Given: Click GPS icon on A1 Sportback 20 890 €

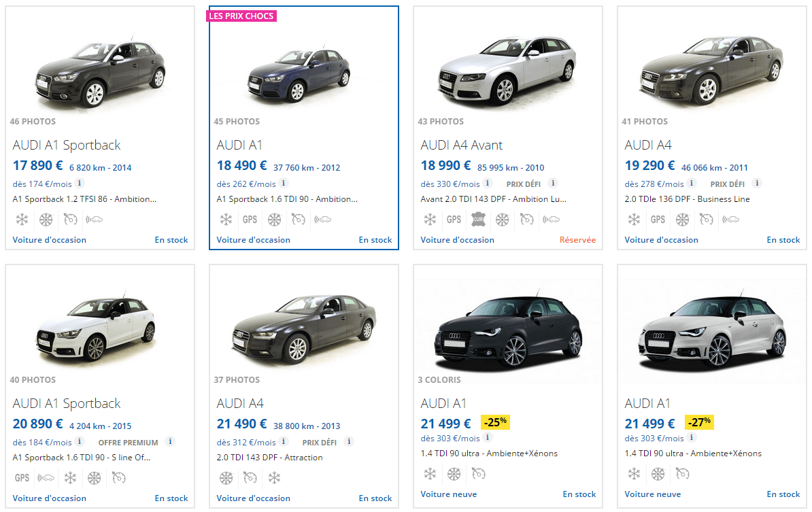Looking at the screenshot, I should (22, 478).
